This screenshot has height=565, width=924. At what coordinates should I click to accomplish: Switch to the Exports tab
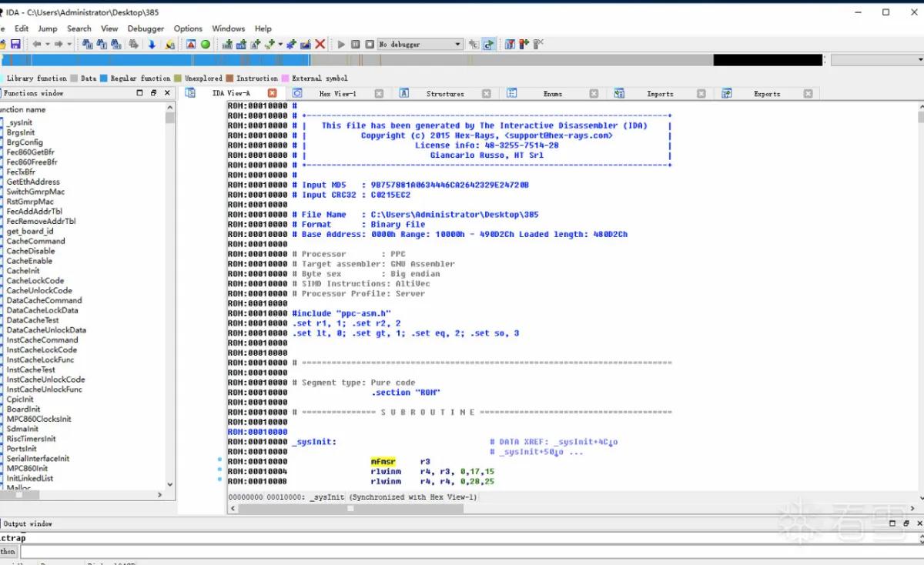pyautogui.click(x=766, y=93)
